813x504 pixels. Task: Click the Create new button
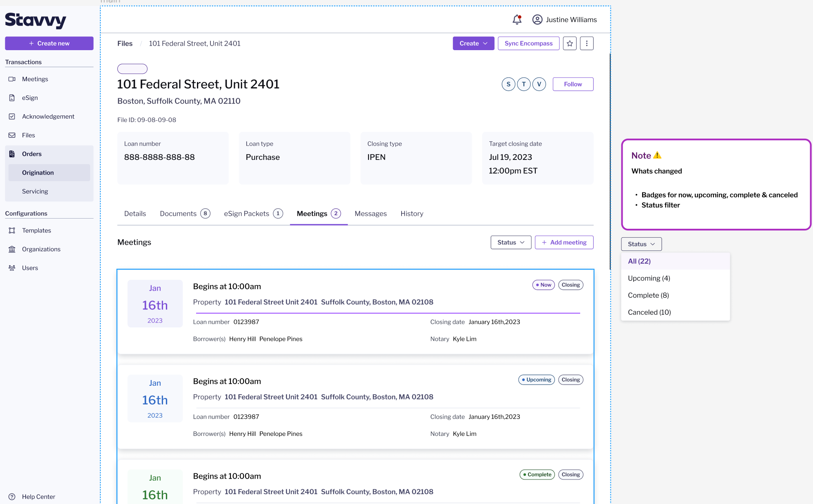[x=49, y=43]
